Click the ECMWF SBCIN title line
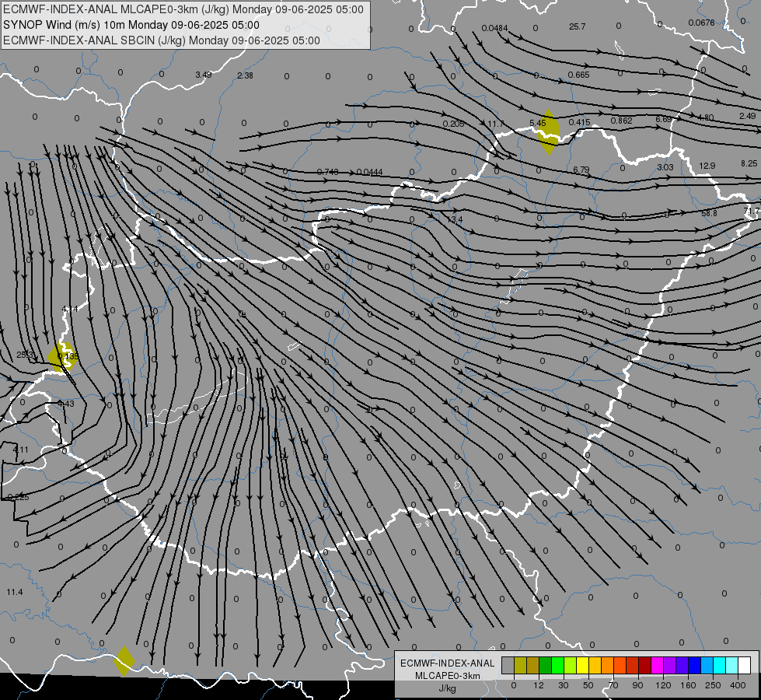Image resolution: width=761 pixels, height=700 pixels. (x=162, y=40)
